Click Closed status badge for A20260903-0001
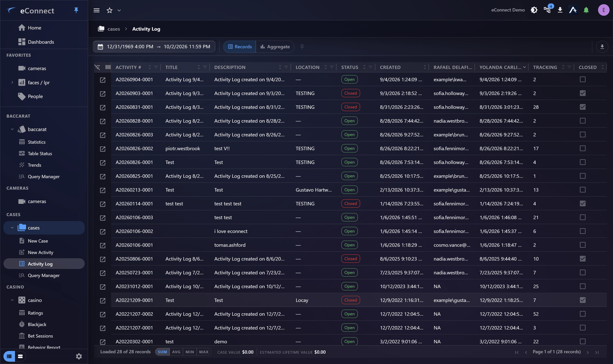 (351, 93)
